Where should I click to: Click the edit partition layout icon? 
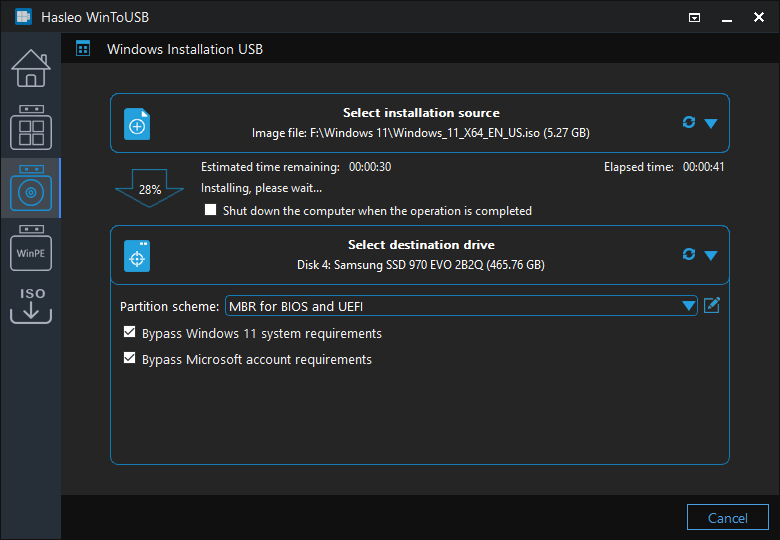pyautogui.click(x=712, y=305)
